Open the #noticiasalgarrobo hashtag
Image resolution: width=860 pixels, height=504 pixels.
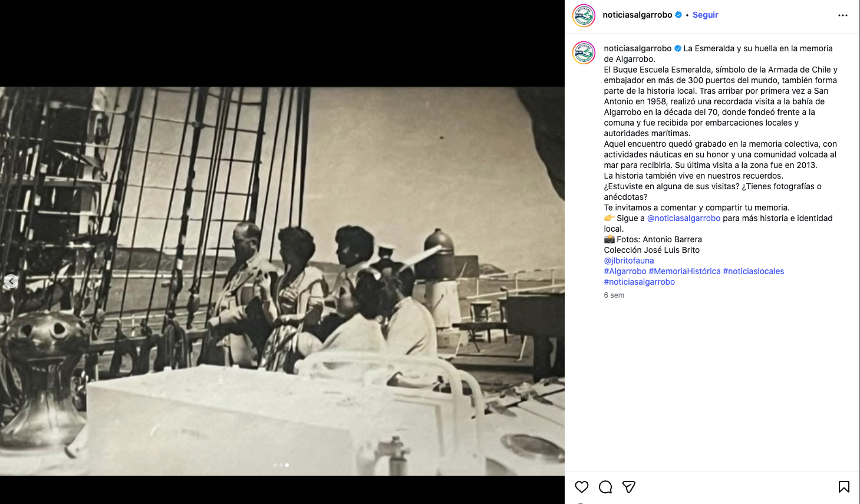tap(639, 282)
